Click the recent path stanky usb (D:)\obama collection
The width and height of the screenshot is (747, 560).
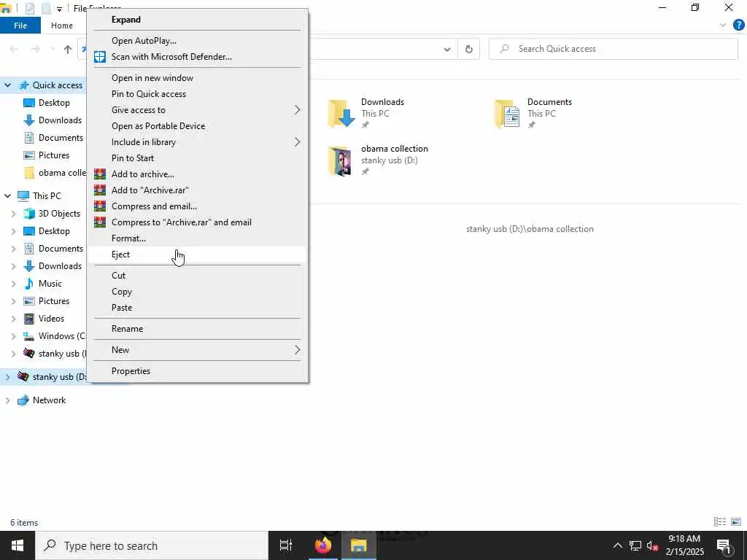coord(530,229)
